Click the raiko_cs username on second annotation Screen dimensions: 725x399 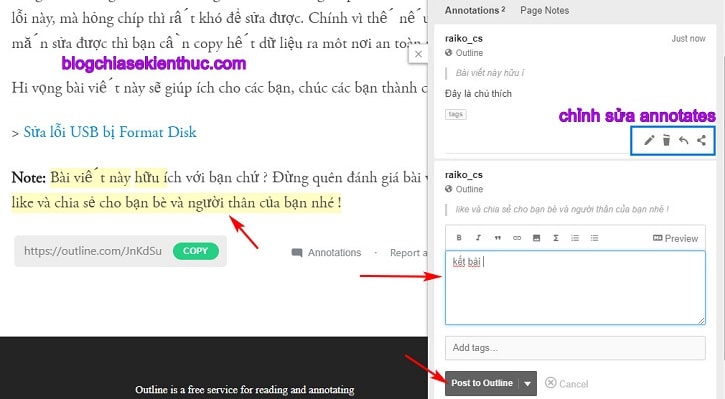pyautogui.click(x=464, y=175)
